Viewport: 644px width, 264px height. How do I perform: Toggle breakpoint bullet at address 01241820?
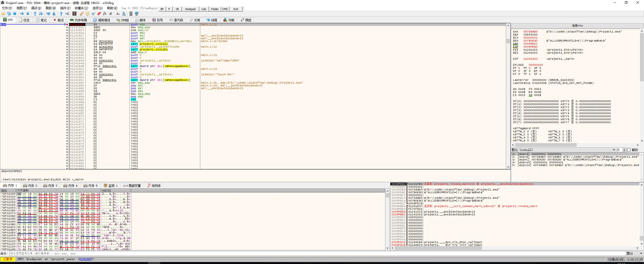[67, 25]
